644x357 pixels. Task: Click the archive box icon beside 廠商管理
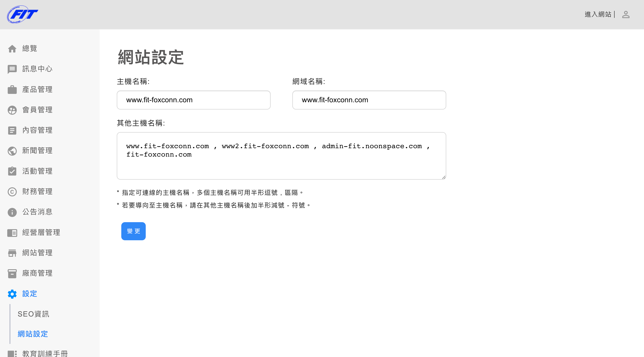pos(12,274)
